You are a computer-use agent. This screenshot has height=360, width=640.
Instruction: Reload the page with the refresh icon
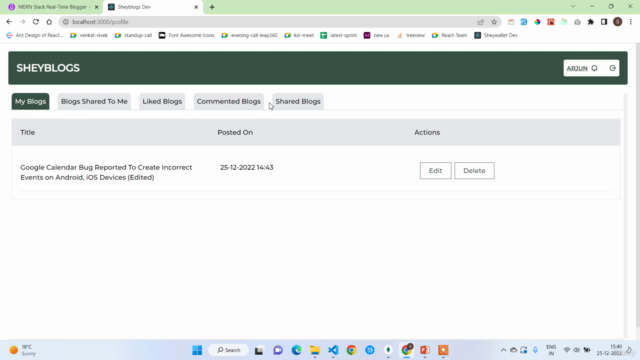(36, 22)
